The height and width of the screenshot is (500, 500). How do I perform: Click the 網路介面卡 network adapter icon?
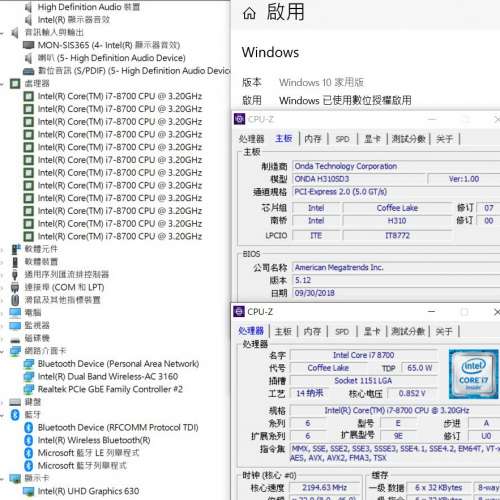[15, 351]
